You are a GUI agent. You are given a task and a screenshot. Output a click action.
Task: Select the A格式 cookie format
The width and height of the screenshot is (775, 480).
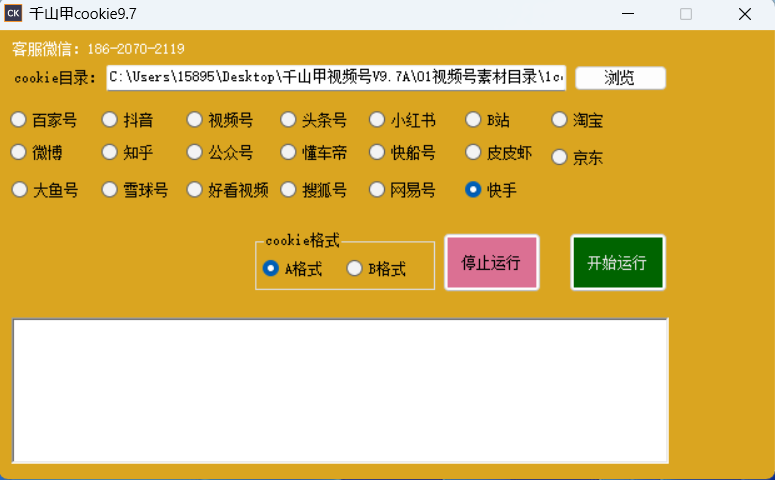[270, 268]
